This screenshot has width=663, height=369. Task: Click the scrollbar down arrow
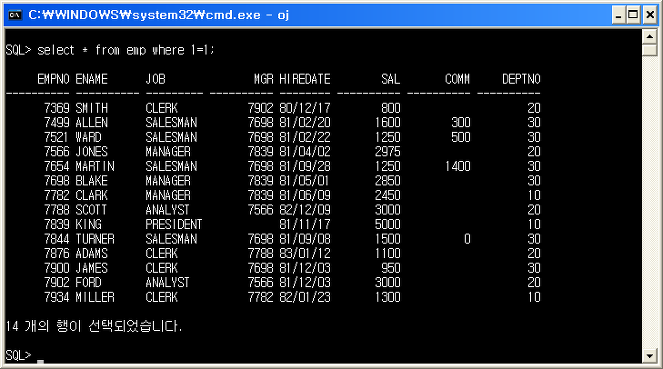coord(649,356)
